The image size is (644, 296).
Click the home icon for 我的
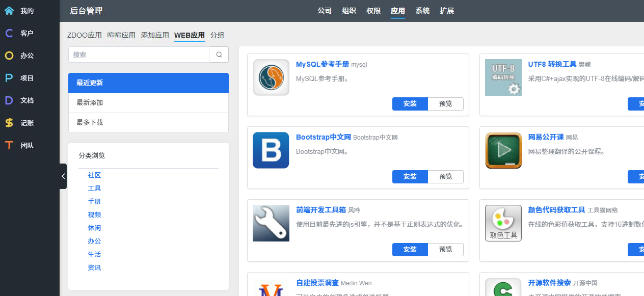(9, 11)
